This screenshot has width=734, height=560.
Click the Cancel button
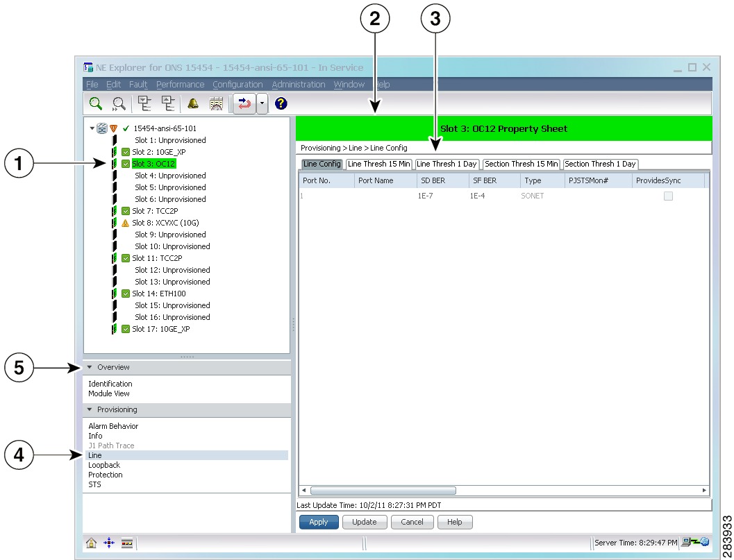[412, 522]
